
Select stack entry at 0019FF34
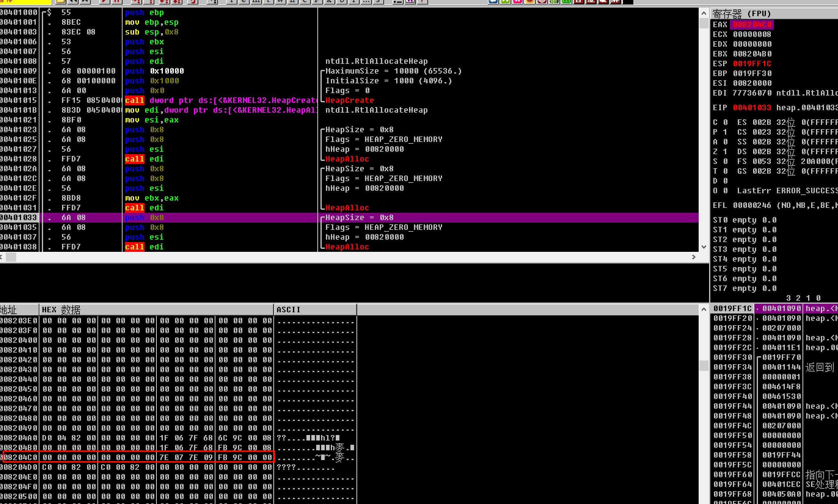(774, 367)
